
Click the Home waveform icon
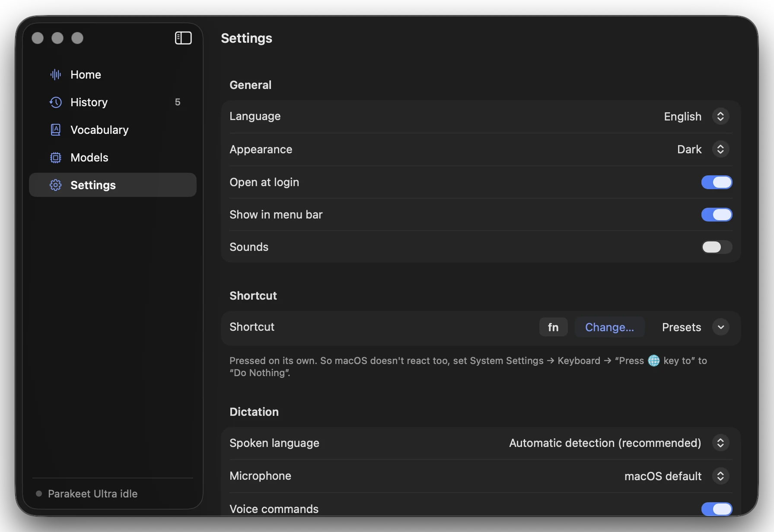click(x=56, y=75)
